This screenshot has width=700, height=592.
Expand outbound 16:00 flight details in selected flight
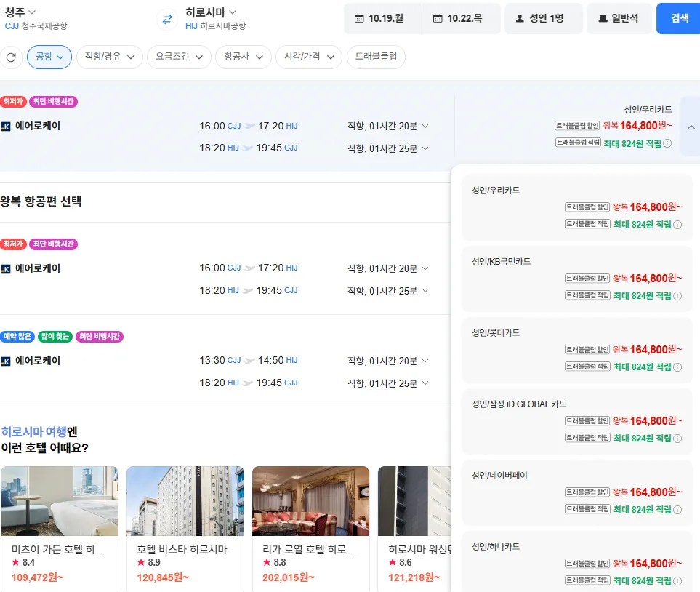coord(425,126)
